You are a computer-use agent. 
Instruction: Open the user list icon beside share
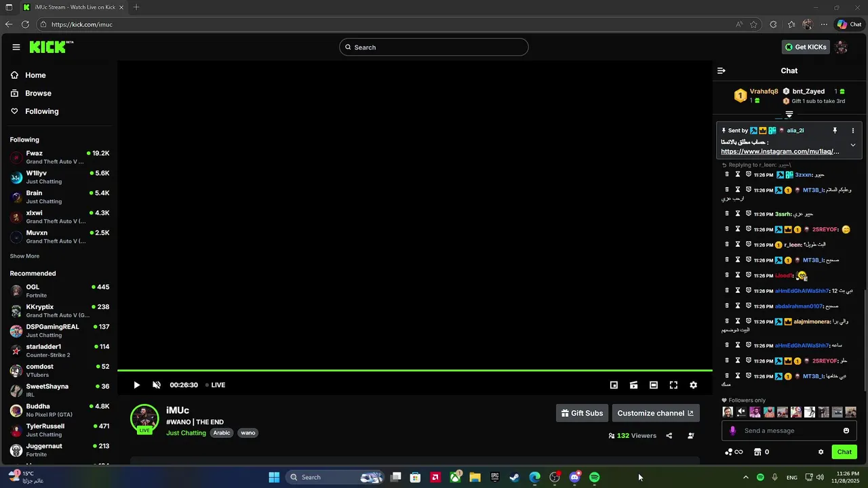point(691,436)
